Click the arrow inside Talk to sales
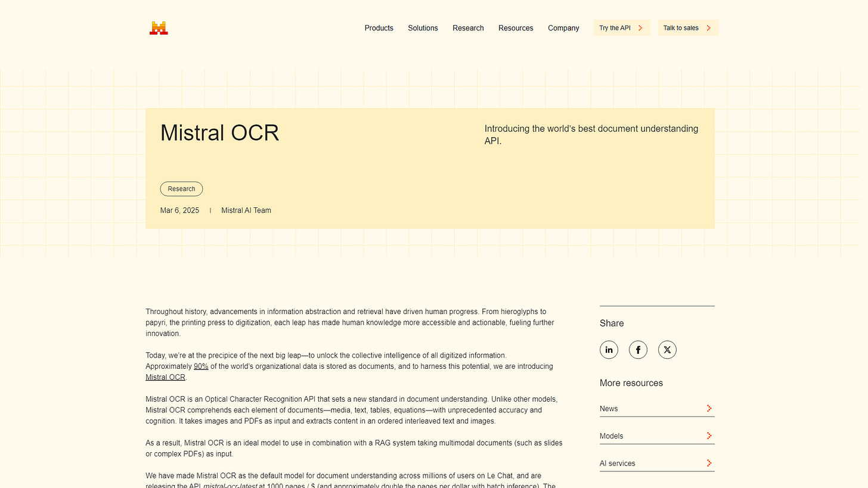Image resolution: width=868 pixels, height=488 pixels. [x=708, y=28]
